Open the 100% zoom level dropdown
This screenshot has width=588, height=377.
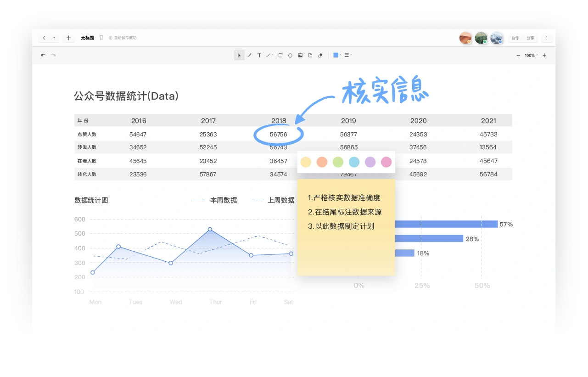pyautogui.click(x=531, y=56)
